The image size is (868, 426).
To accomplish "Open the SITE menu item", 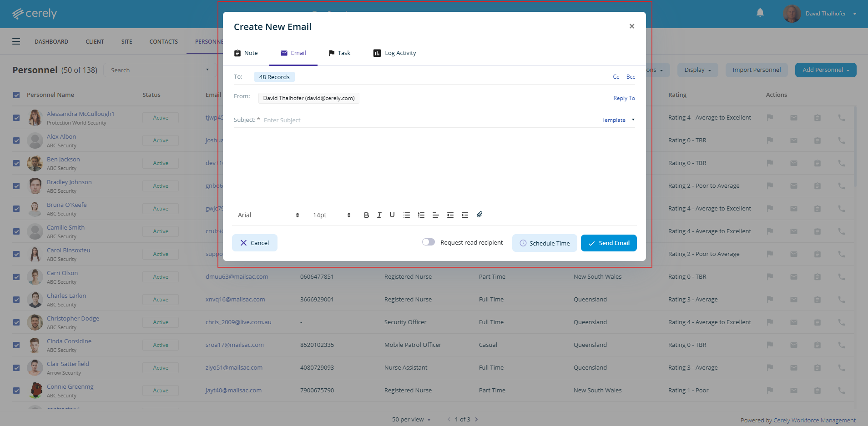I will pos(127,42).
